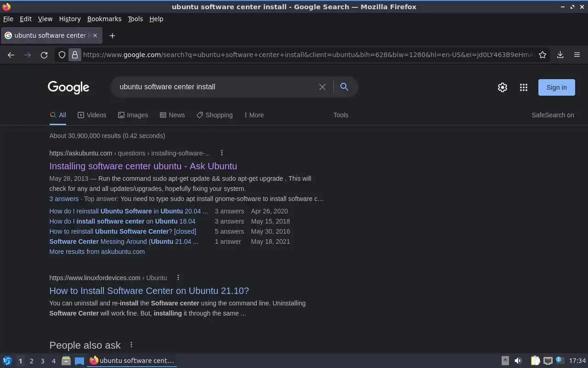Click the removable media tray icon
The height and width of the screenshot is (368, 588).
tap(505, 361)
